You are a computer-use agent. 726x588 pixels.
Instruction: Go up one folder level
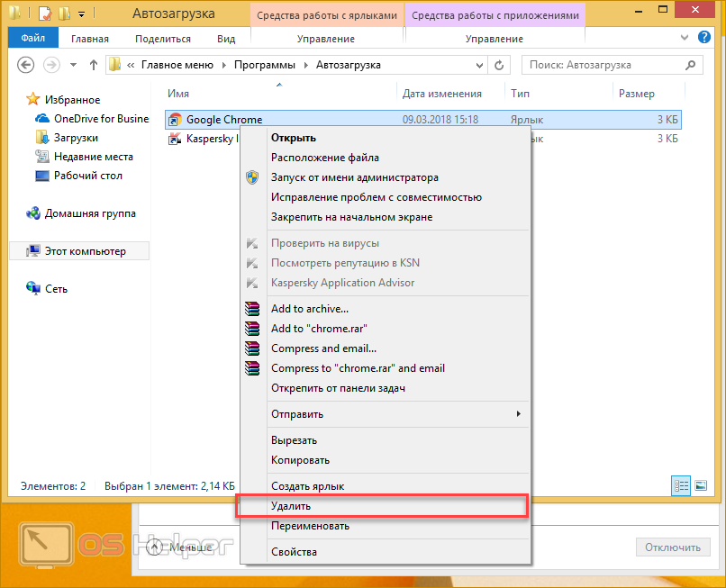pyautogui.click(x=94, y=65)
